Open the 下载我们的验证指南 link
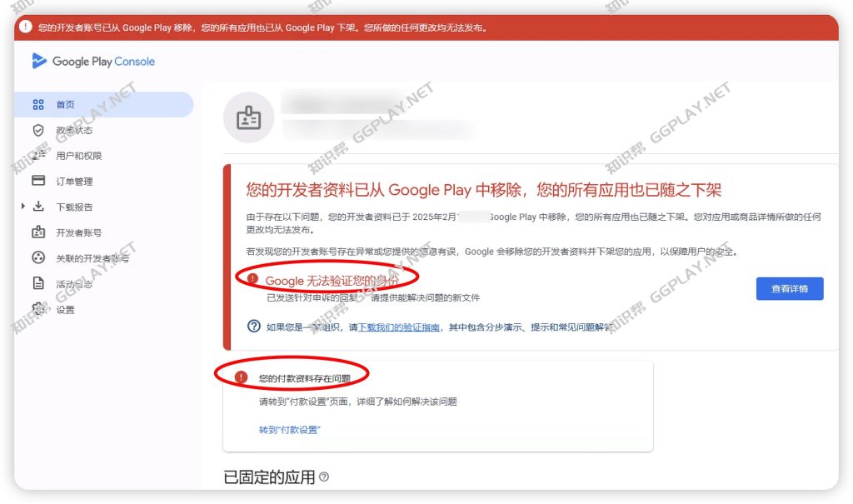853x504 pixels. coord(399,327)
